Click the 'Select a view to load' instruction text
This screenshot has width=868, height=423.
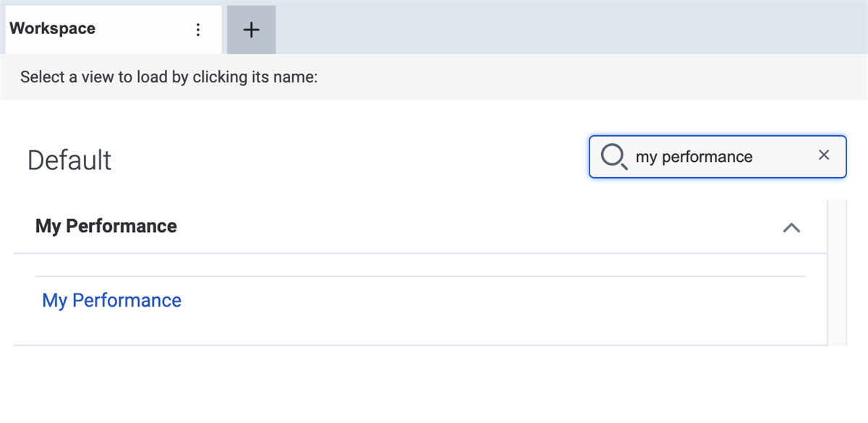[x=169, y=77]
